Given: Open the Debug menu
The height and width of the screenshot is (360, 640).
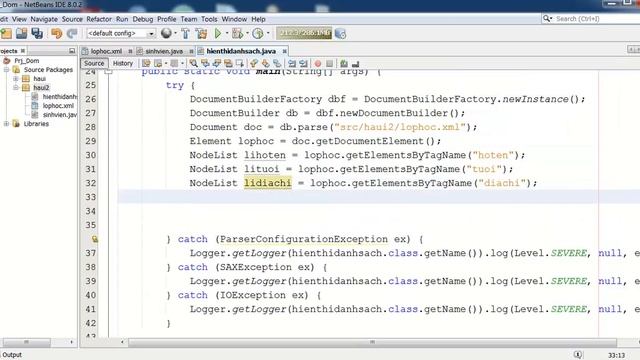Looking at the screenshot, I should click(143, 19).
